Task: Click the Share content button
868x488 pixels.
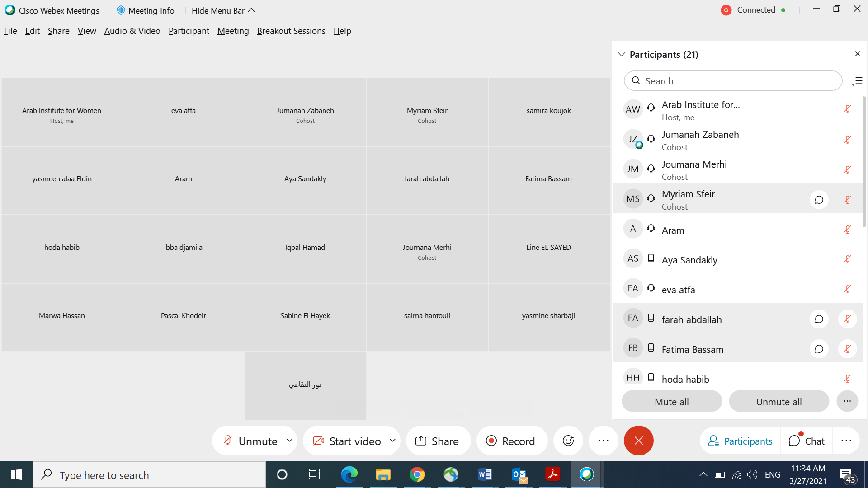Action: (438, 441)
